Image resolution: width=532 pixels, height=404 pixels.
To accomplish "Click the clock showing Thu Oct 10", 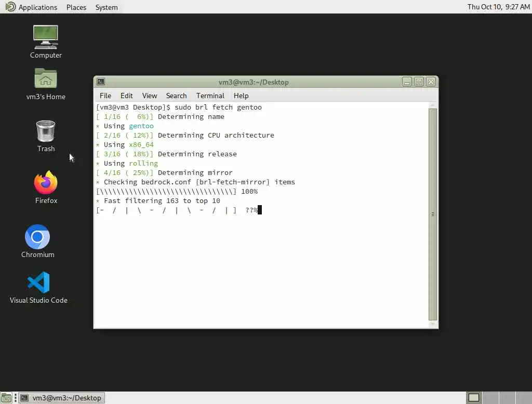I will point(498,7).
